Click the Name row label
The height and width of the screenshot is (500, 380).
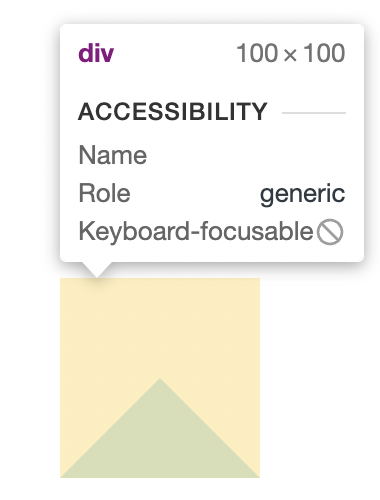(x=113, y=155)
